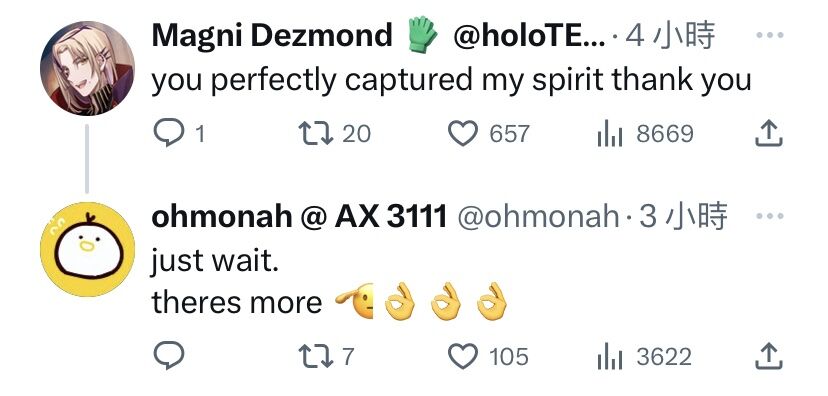
Task: Open ohmonah's yellow chick avatar
Action: tap(87, 249)
